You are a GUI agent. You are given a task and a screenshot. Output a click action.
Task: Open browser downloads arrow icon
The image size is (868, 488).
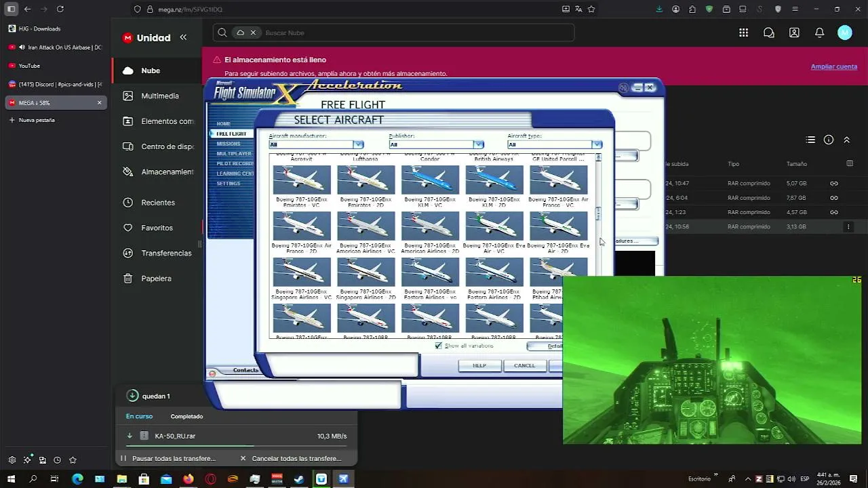(x=659, y=9)
